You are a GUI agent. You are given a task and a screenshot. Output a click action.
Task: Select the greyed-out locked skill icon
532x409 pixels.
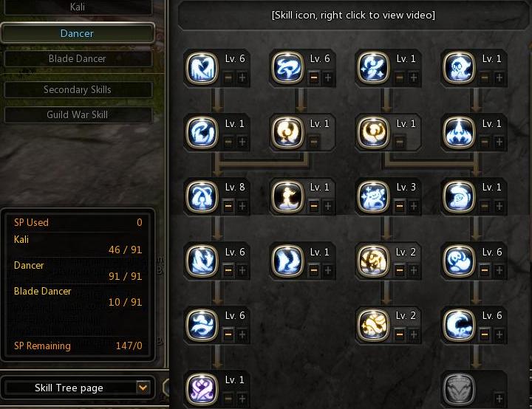459,389
